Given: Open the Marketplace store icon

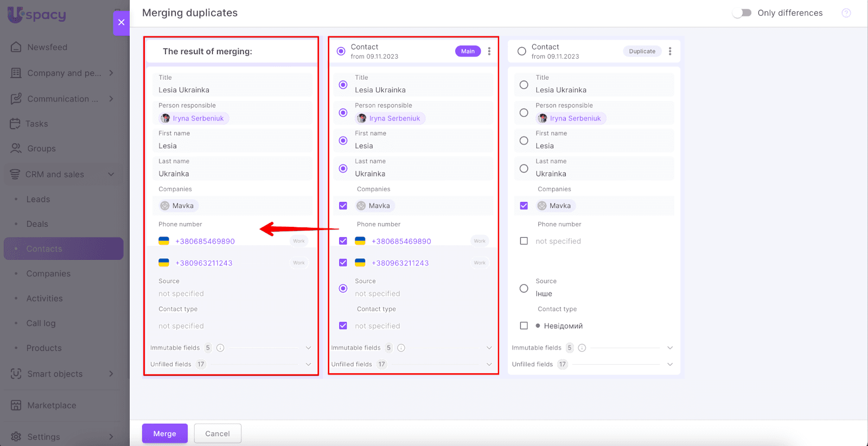Looking at the screenshot, I should [16, 405].
